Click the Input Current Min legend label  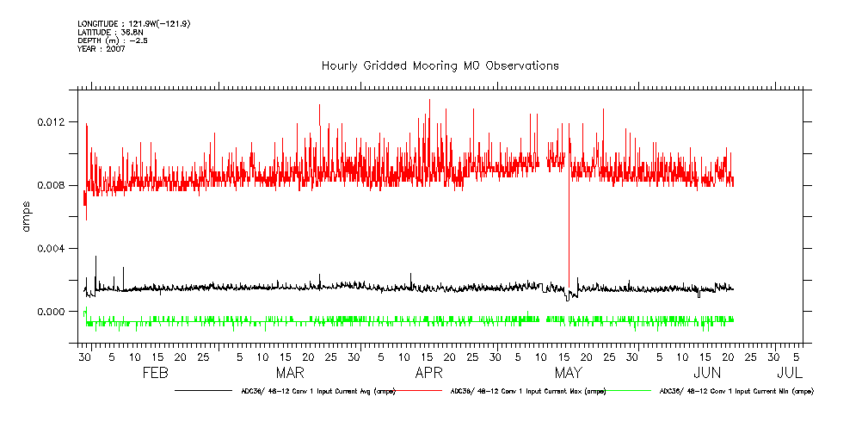click(x=736, y=391)
